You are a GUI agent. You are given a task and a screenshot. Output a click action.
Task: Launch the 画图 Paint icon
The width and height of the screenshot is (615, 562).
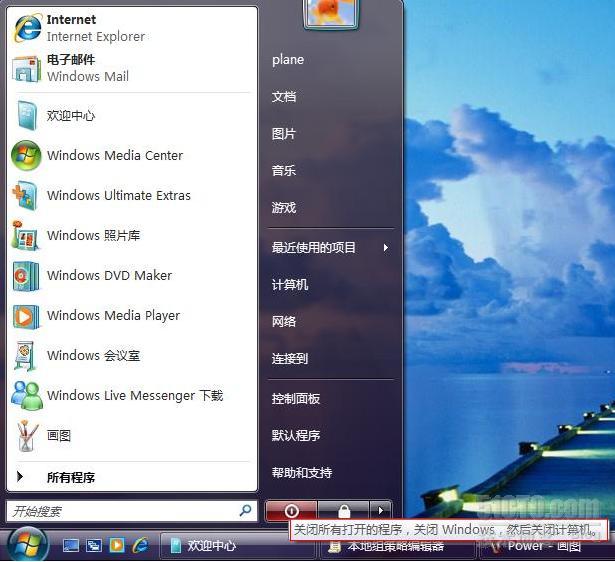27,435
